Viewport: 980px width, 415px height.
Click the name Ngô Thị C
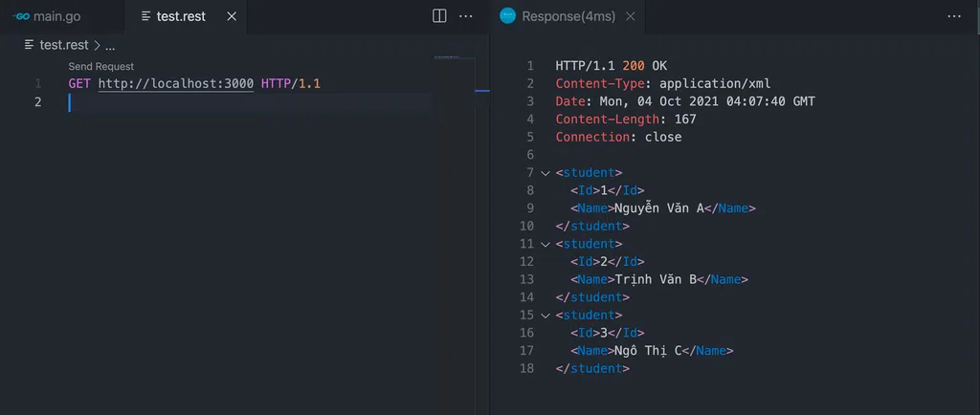click(648, 351)
